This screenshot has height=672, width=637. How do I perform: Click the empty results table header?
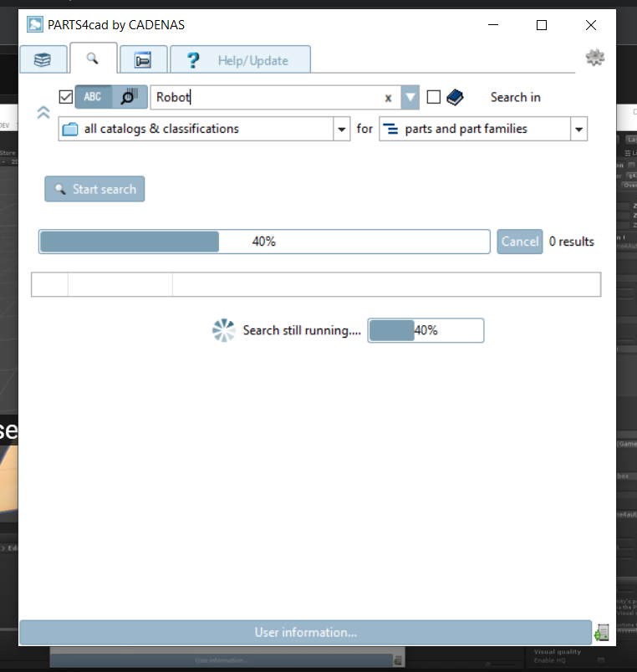coord(316,284)
